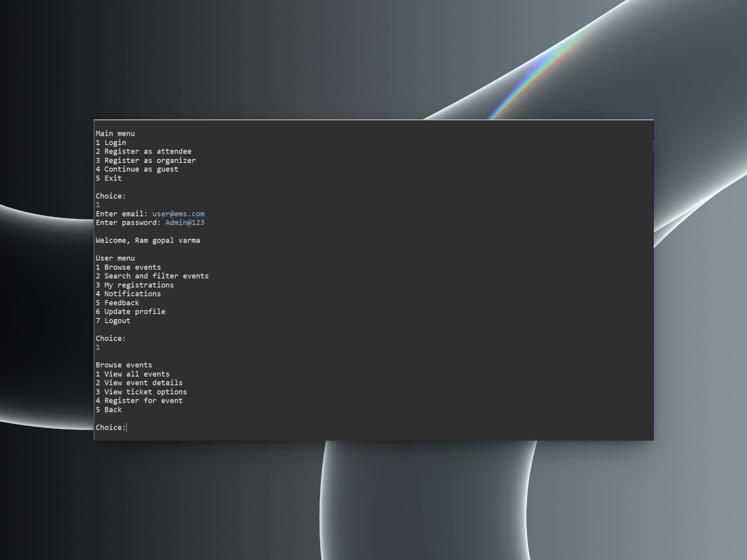
Task: Click '2 View event details' line
Action: coord(139,383)
